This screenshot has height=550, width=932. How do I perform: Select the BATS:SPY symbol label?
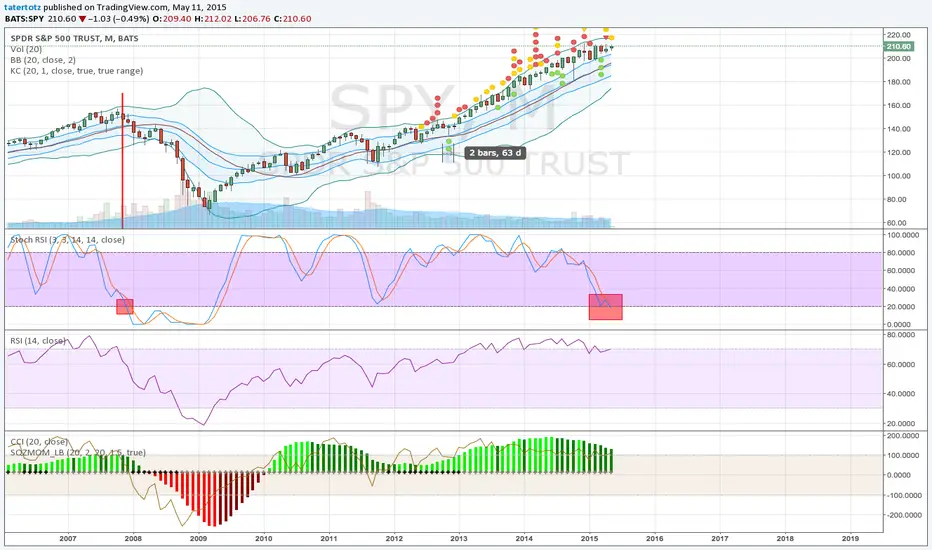pos(24,18)
